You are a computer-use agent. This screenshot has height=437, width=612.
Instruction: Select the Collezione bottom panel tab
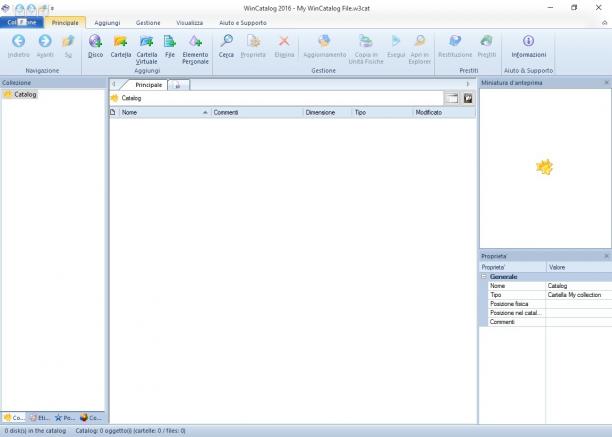14,417
